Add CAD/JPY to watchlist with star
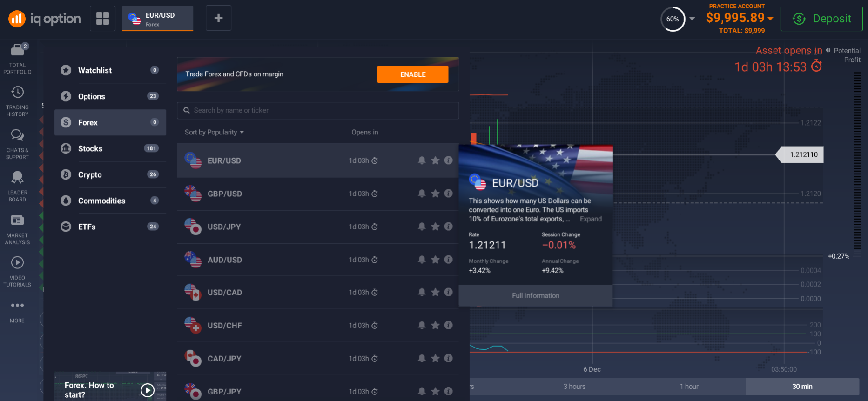The image size is (868, 401). (x=435, y=358)
